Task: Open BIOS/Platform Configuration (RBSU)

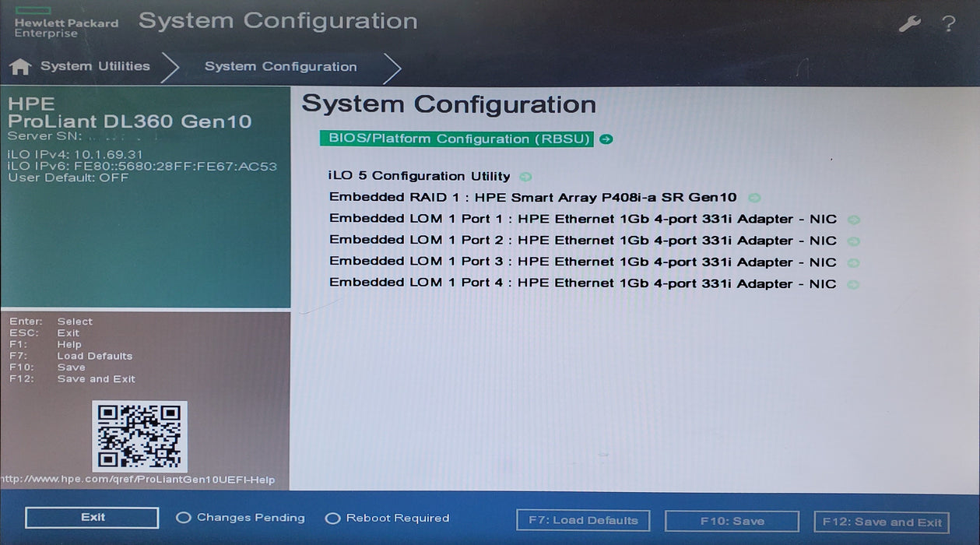Action: tap(456, 139)
